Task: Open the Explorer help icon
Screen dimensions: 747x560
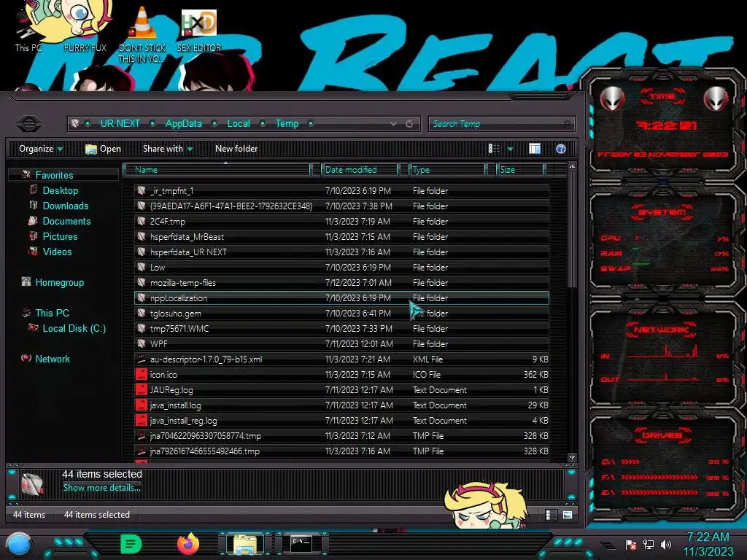Action: coord(561,149)
